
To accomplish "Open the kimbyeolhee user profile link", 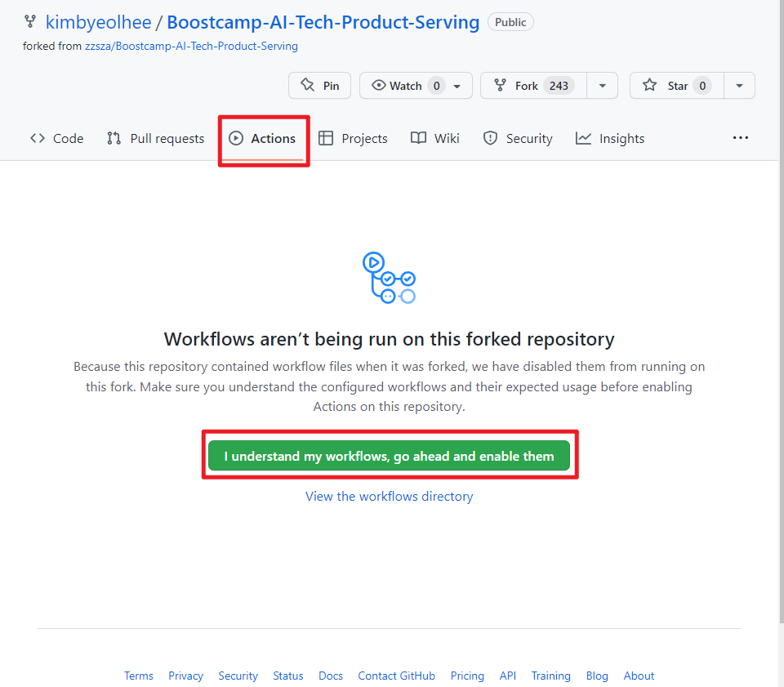I will click(x=99, y=22).
